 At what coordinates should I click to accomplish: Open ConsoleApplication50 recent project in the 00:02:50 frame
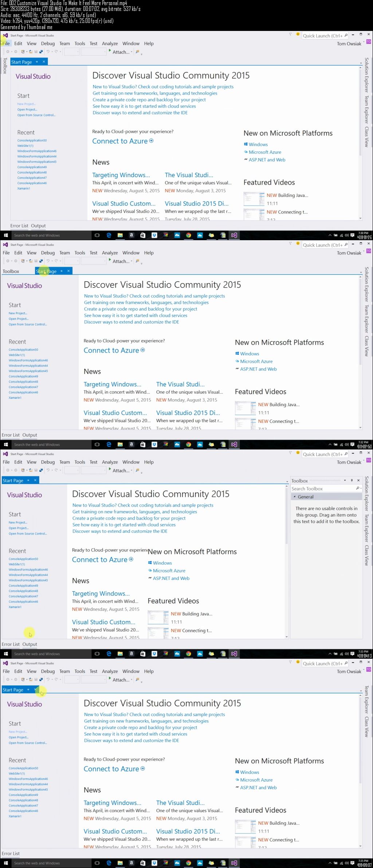point(23,349)
